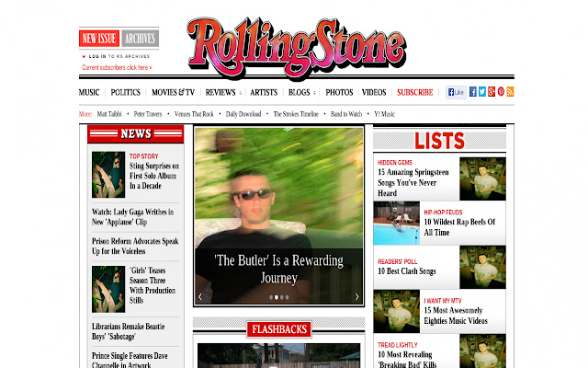The height and width of the screenshot is (368, 588).
Task: Open the Politics menu item
Action: pos(125,92)
